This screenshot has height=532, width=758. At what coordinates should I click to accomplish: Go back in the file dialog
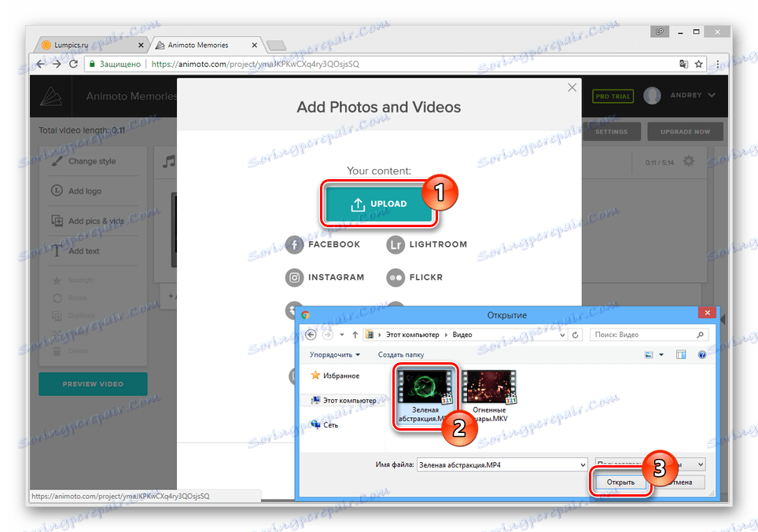(x=311, y=335)
